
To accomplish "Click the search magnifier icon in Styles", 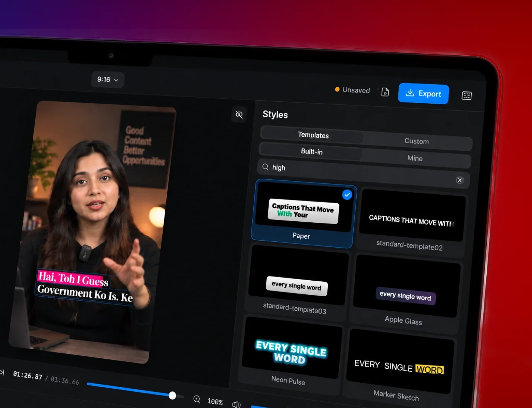I will coord(265,167).
